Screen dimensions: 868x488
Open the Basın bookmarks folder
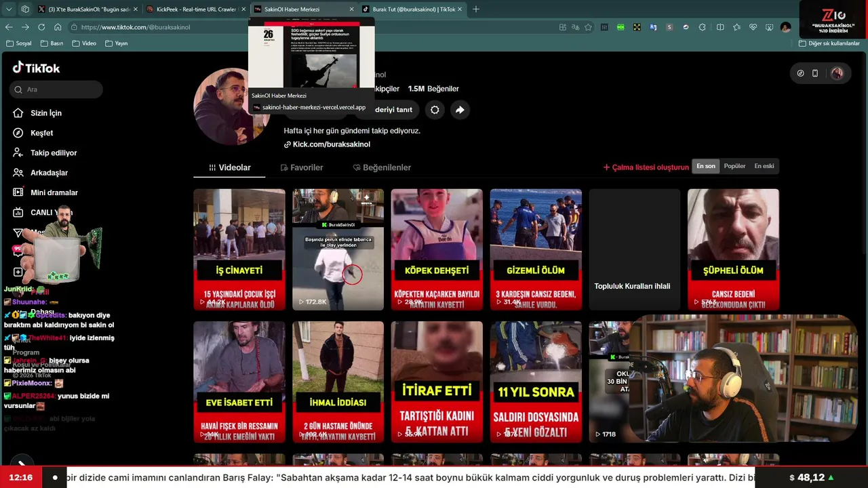(x=52, y=43)
